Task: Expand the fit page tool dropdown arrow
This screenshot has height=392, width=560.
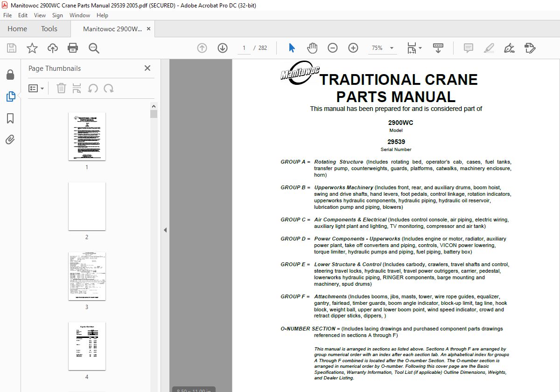Action: pos(420,48)
